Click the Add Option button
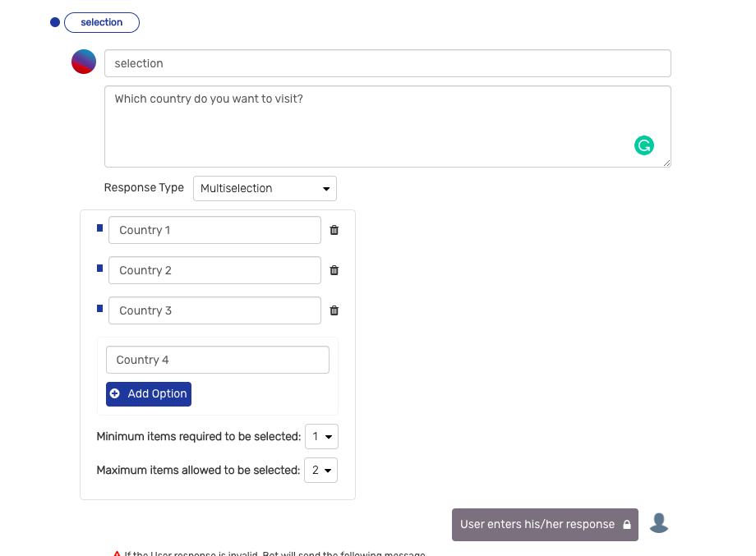The image size is (756, 556). pyautogui.click(x=149, y=393)
